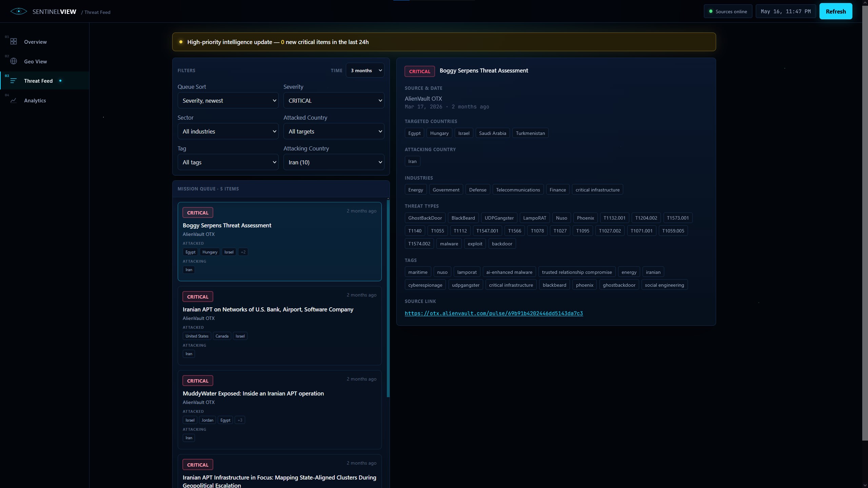Image resolution: width=868 pixels, height=488 pixels.
Task: Open the Tag All tags dropdown
Action: coord(228,162)
